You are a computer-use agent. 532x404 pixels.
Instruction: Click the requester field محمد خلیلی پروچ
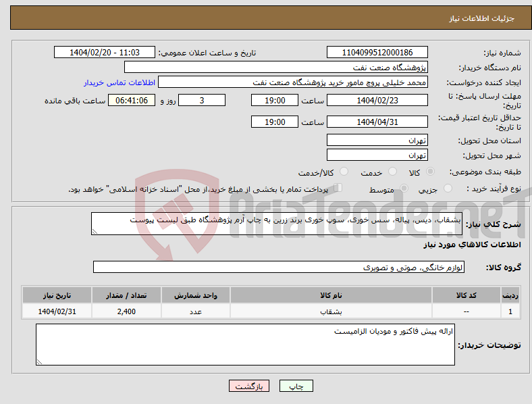293,82
